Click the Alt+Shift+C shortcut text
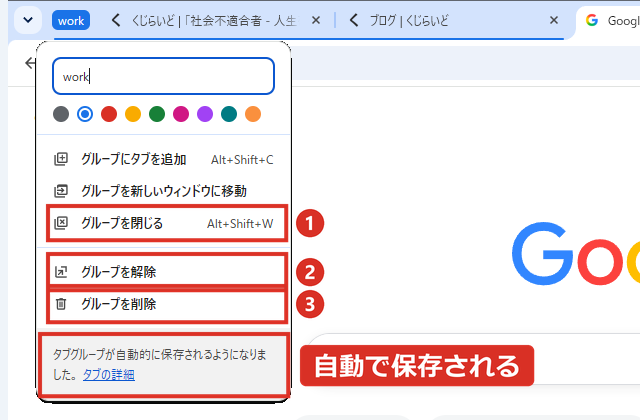Image resolution: width=640 pixels, height=420 pixels. point(242,160)
